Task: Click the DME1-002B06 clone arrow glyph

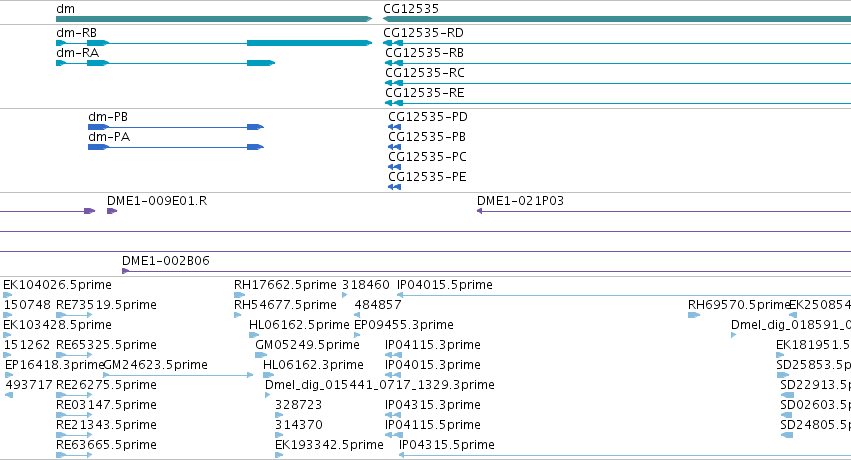Action: [126, 271]
